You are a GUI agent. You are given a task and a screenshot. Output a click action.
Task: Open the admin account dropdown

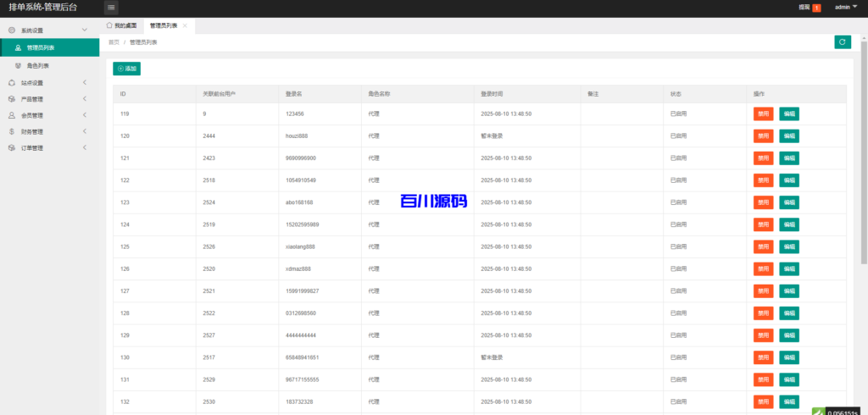click(844, 8)
